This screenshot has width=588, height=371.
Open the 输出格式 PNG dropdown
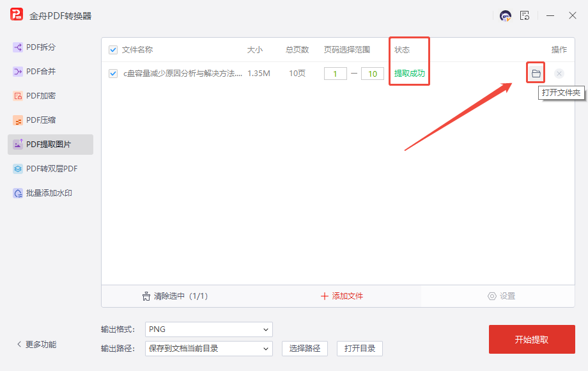209,329
